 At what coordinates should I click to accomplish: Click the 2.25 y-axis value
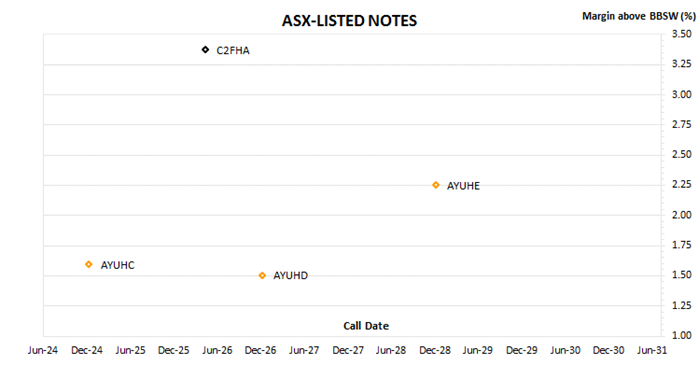(682, 184)
